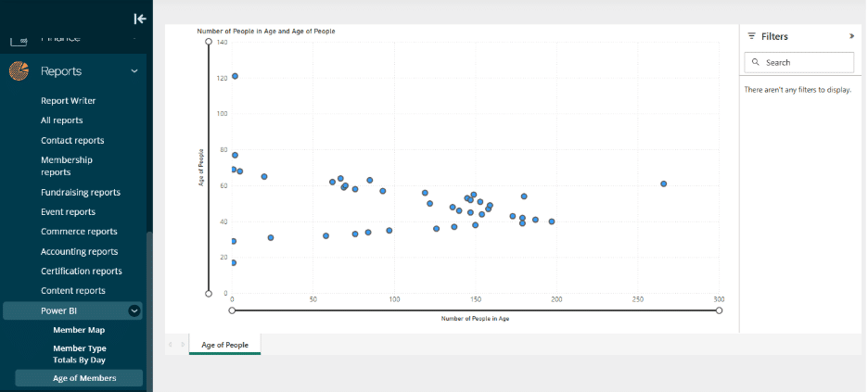868x392 pixels.
Task: Click the Filters pane funnel icon
Action: (x=751, y=36)
